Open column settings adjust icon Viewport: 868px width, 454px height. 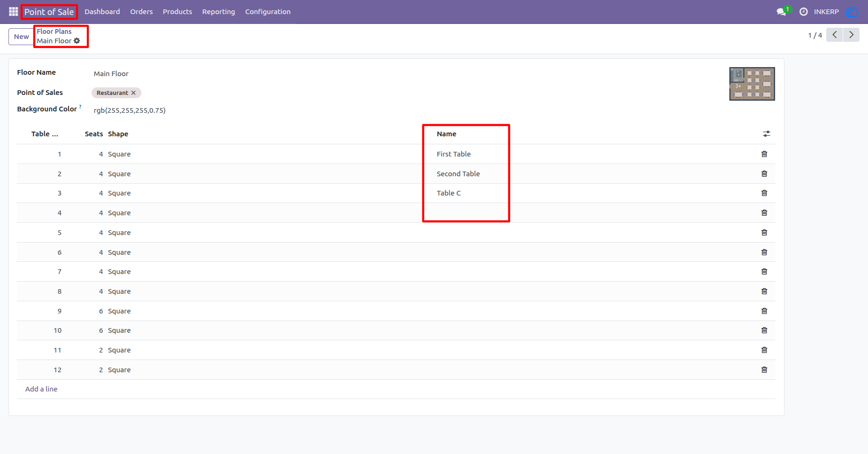click(x=767, y=134)
